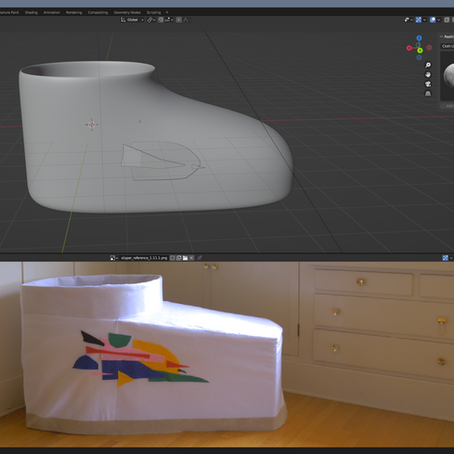Click the faded negative X axis gizmo ball
The image size is (454, 454).
pyautogui.click(x=429, y=48)
